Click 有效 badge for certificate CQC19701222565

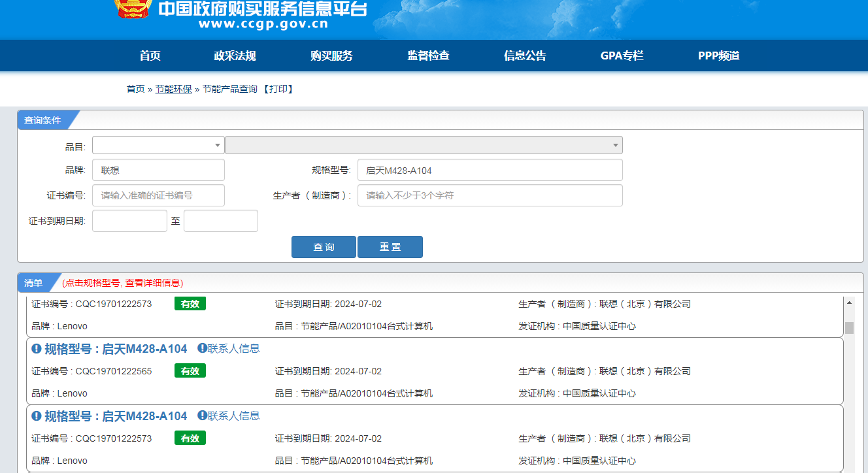pos(190,371)
